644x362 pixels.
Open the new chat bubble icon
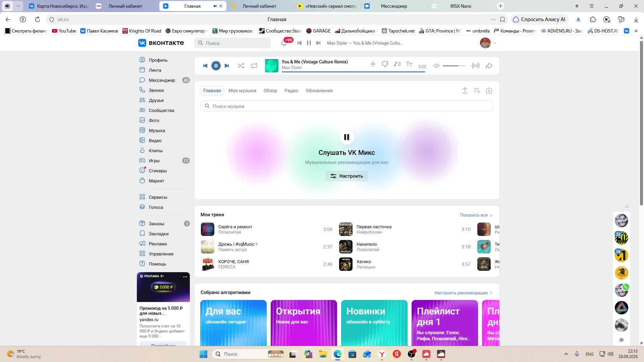click(x=622, y=340)
